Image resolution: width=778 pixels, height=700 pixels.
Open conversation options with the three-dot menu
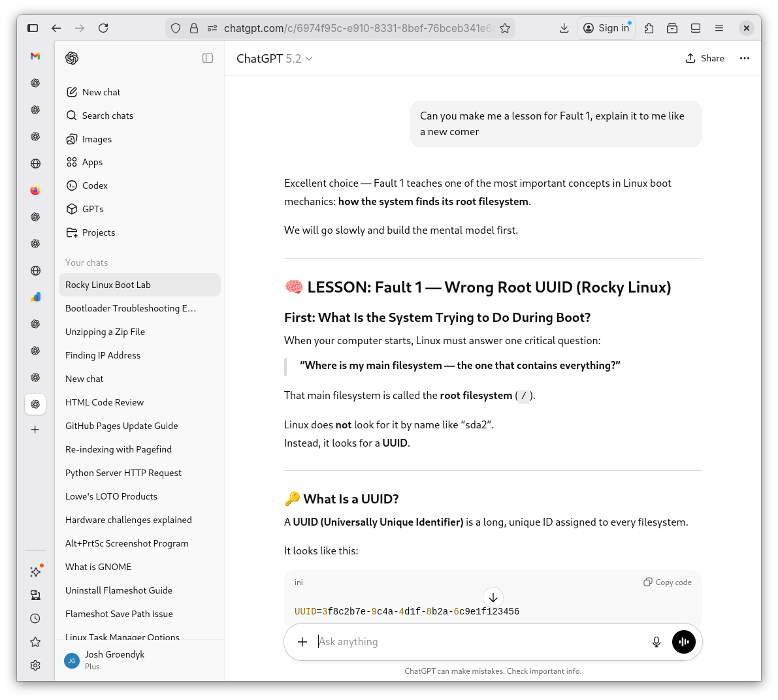(x=745, y=58)
